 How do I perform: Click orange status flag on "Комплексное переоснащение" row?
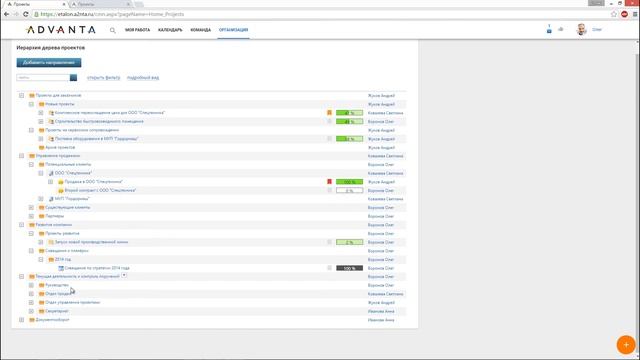click(329, 113)
